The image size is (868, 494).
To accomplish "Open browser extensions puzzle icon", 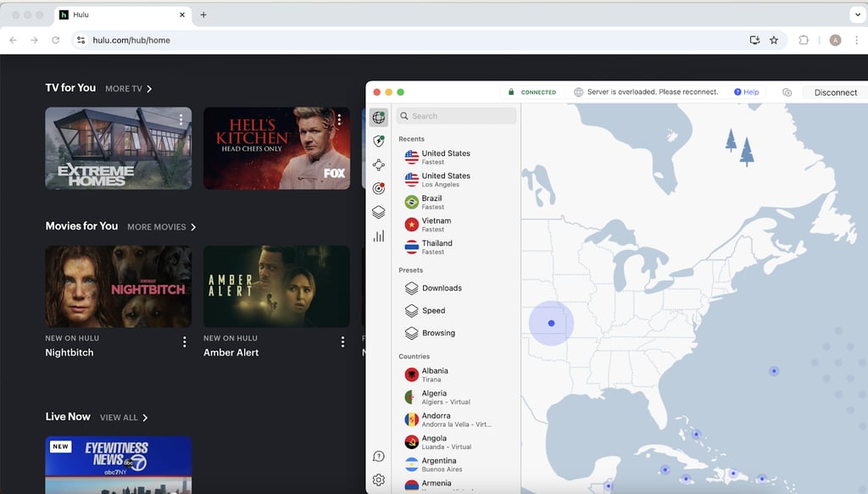I will 804,40.
